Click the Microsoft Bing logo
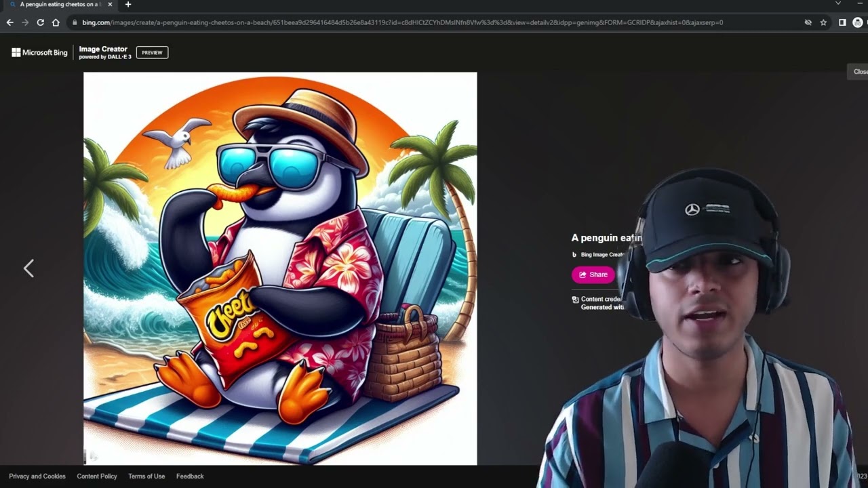Image resolution: width=868 pixels, height=488 pixels. tap(39, 52)
